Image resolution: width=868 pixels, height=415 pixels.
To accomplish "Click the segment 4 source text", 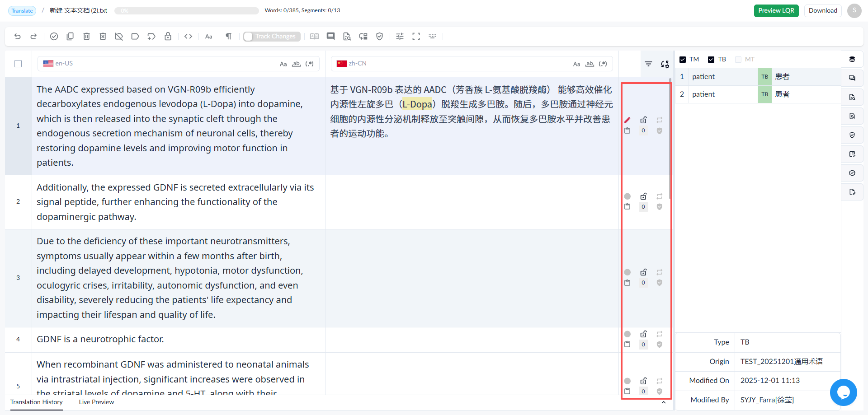I will coord(100,340).
